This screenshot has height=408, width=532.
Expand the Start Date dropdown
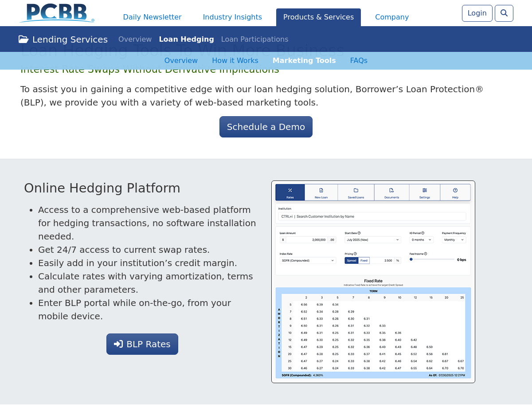tap(372, 240)
